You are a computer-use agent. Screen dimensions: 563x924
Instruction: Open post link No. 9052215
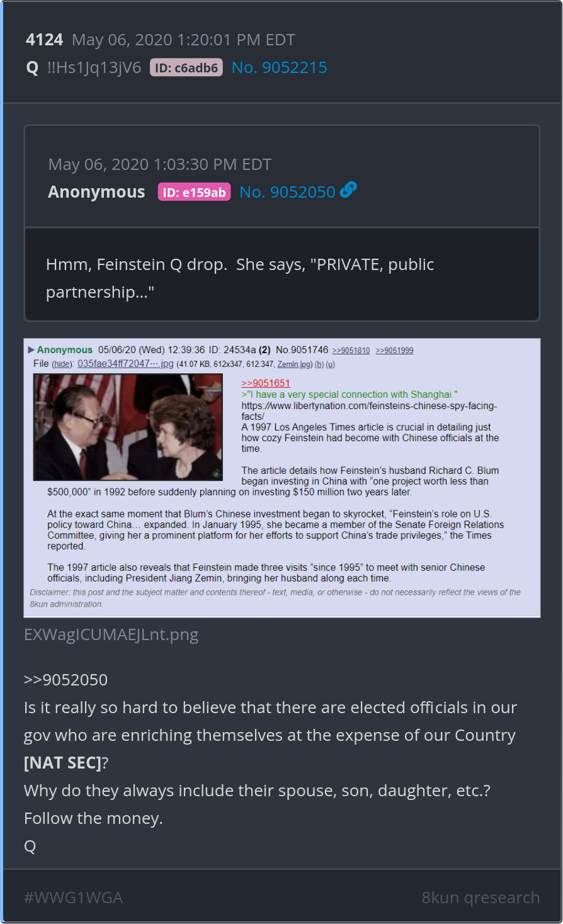point(280,67)
